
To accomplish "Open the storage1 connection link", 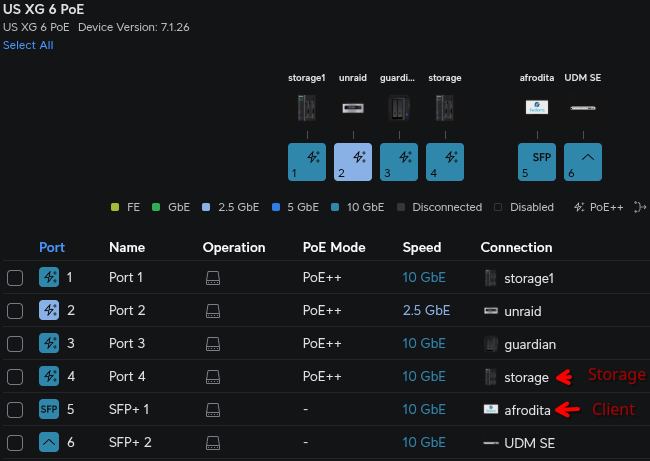I will click(529, 278).
